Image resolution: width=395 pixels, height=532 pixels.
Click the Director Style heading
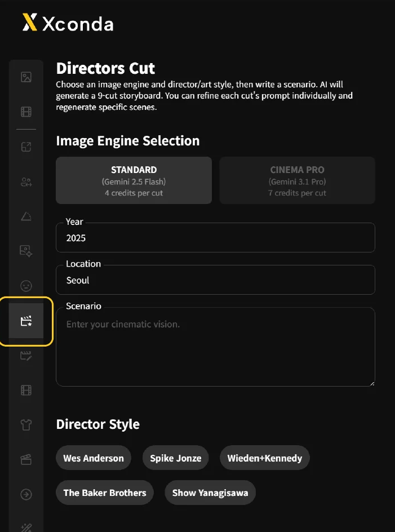pos(97,424)
